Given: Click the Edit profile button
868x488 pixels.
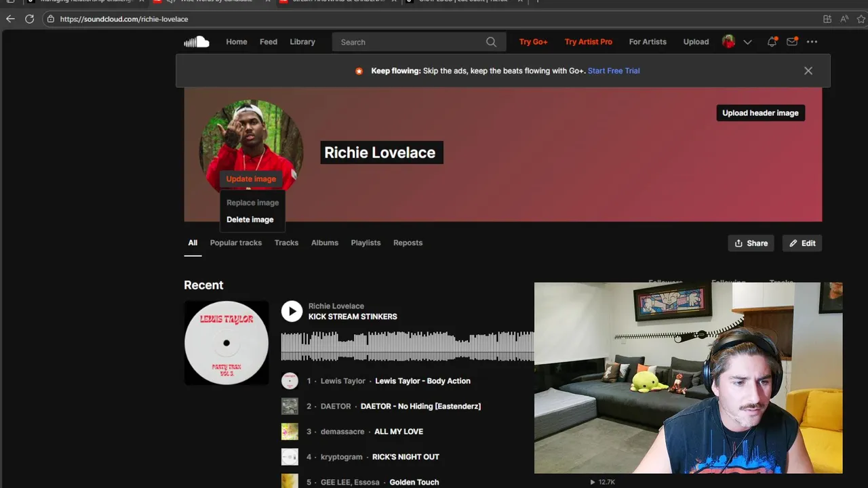Looking at the screenshot, I should (802, 243).
